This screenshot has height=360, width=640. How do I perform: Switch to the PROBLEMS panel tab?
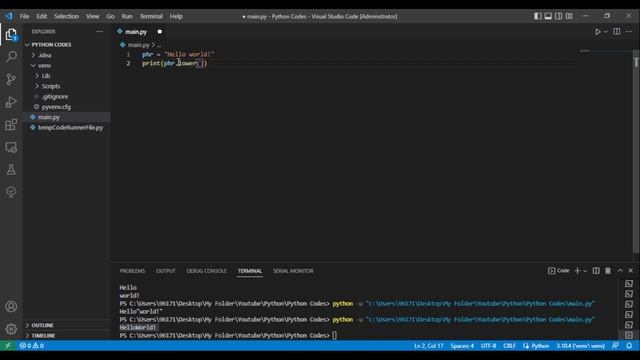132,271
